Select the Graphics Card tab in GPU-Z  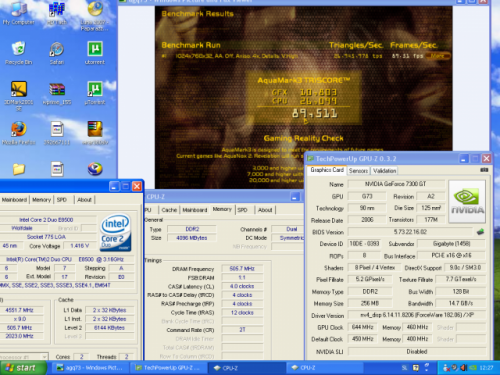327,170
